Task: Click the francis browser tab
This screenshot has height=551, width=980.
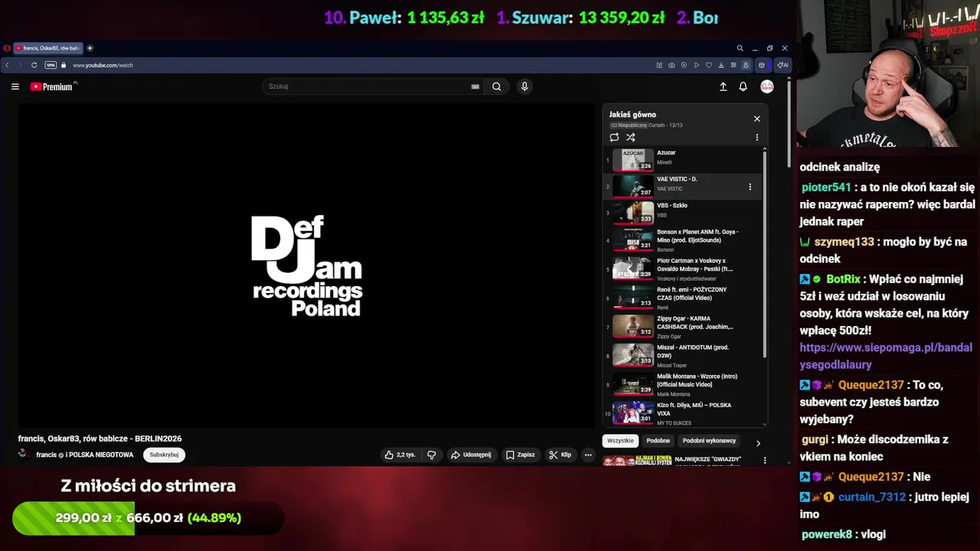Action: [47, 48]
